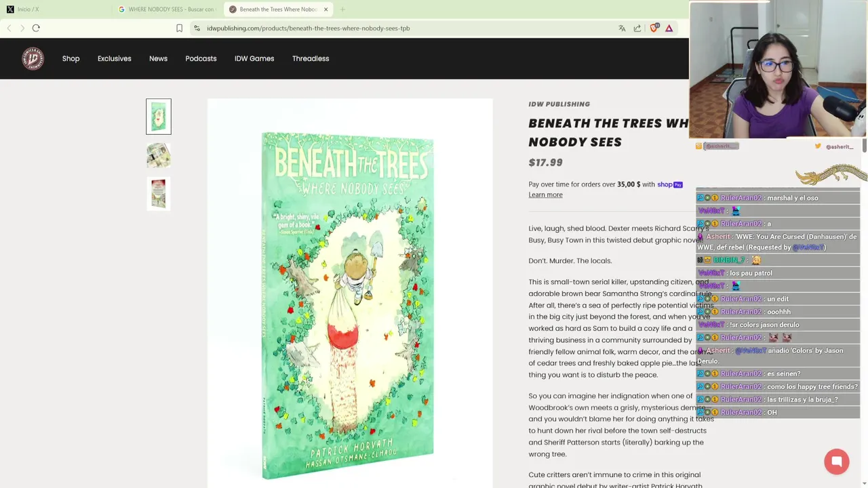Click chat message 'los pau patrol'
Image resolution: width=868 pixels, height=488 pixels.
[x=751, y=273]
